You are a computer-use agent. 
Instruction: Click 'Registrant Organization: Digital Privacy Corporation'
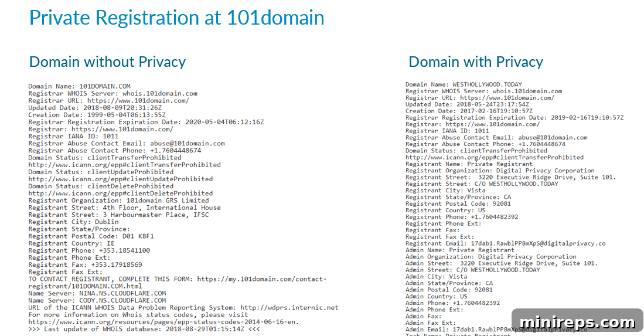(500, 171)
